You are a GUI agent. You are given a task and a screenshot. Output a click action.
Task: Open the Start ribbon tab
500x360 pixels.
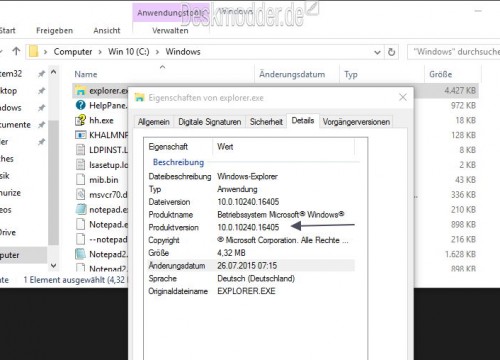[x=7, y=31]
